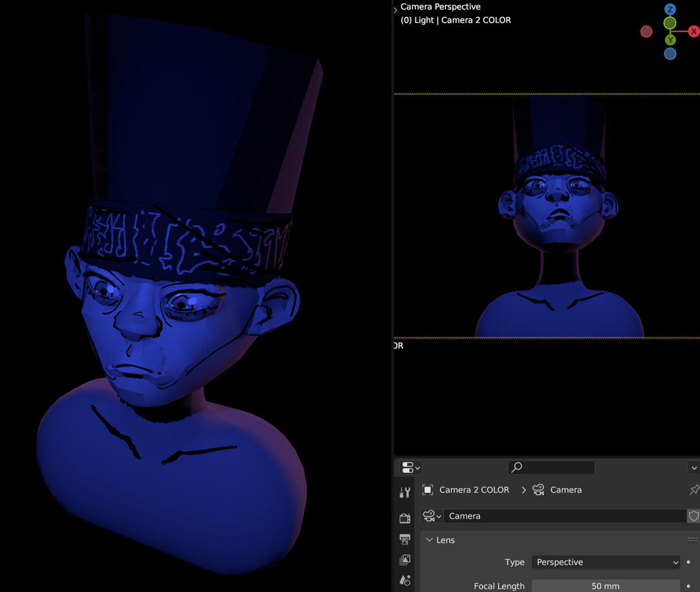Toggle animate dot beside lens Type
700x592 pixels.
click(x=689, y=562)
